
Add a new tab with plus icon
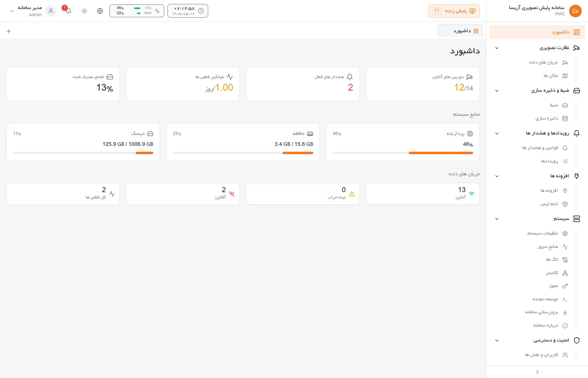[x=9, y=31]
